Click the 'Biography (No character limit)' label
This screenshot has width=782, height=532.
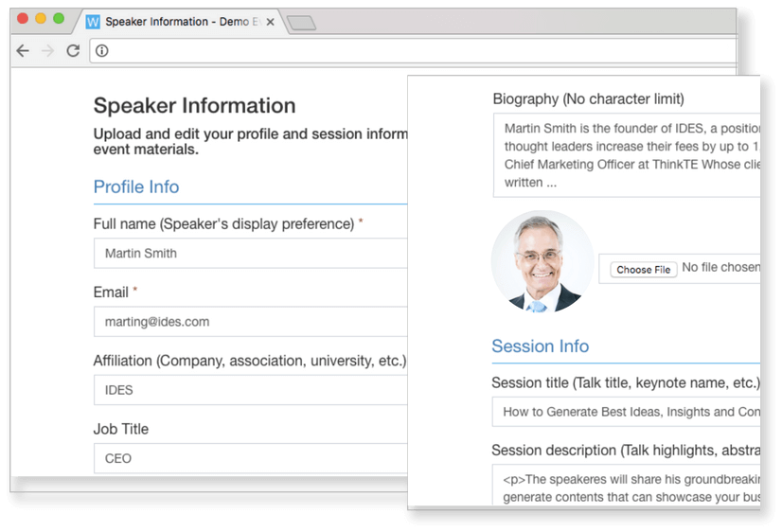click(x=589, y=98)
